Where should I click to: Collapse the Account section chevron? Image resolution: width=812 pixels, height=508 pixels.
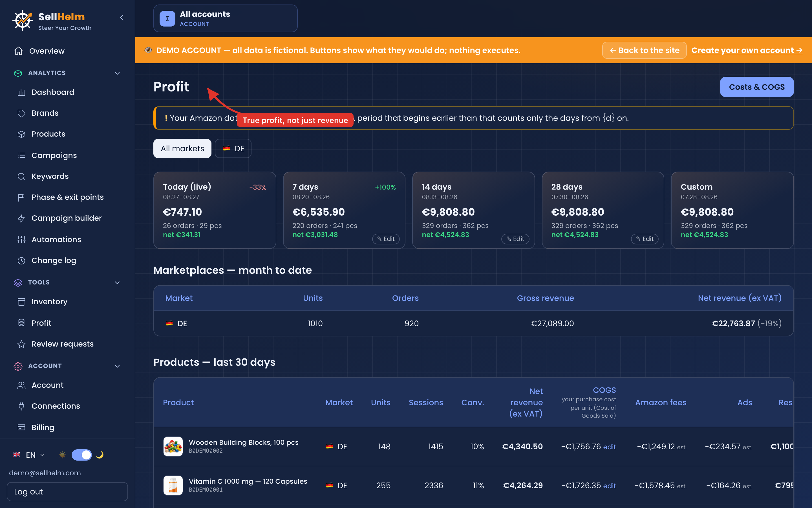pyautogui.click(x=118, y=366)
